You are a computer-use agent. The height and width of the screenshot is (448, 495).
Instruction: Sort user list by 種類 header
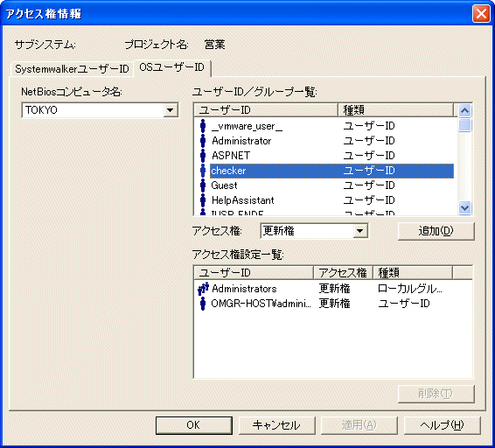395,110
